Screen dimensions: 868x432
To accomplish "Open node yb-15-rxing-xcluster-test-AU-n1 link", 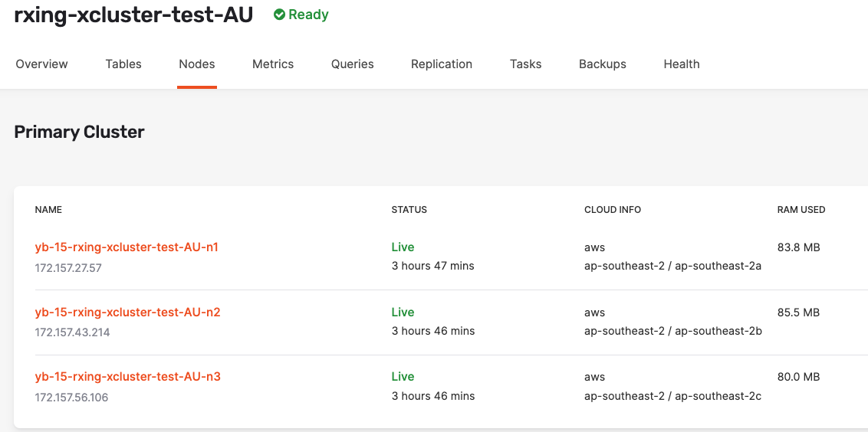I will pos(127,247).
